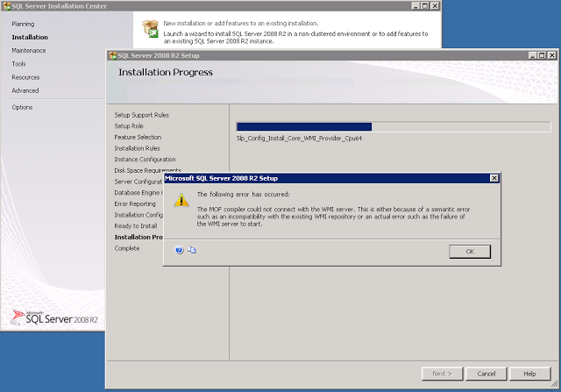The image size is (561, 392).
Task: Open help icon in error dialog
Action: [179, 250]
